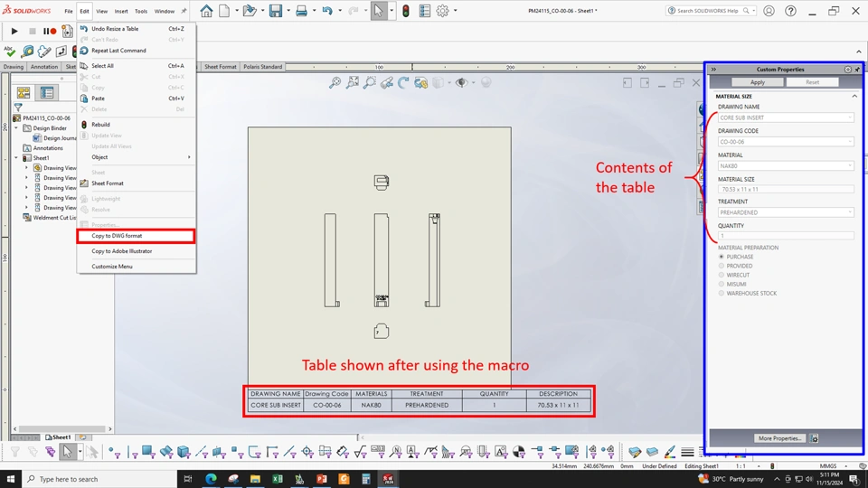Viewport: 868px width, 488px height.
Task: Click the Save floppy disk icon
Action: click(x=275, y=11)
